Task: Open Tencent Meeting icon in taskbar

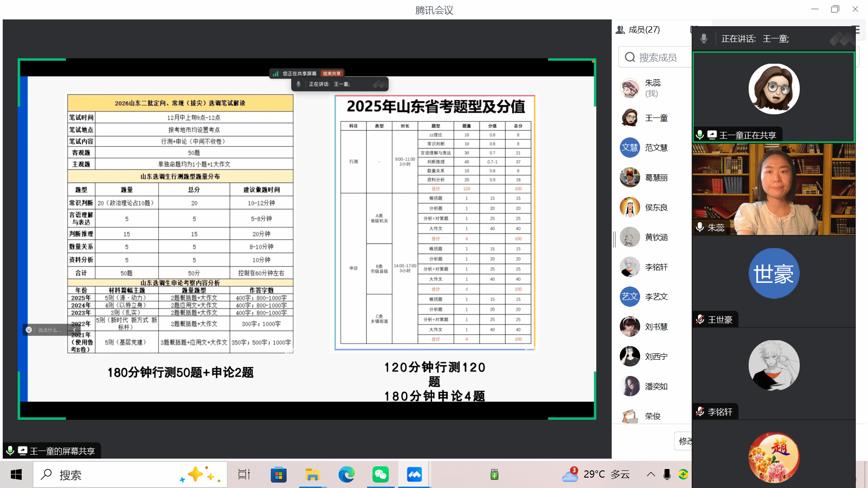Action: 414,474
